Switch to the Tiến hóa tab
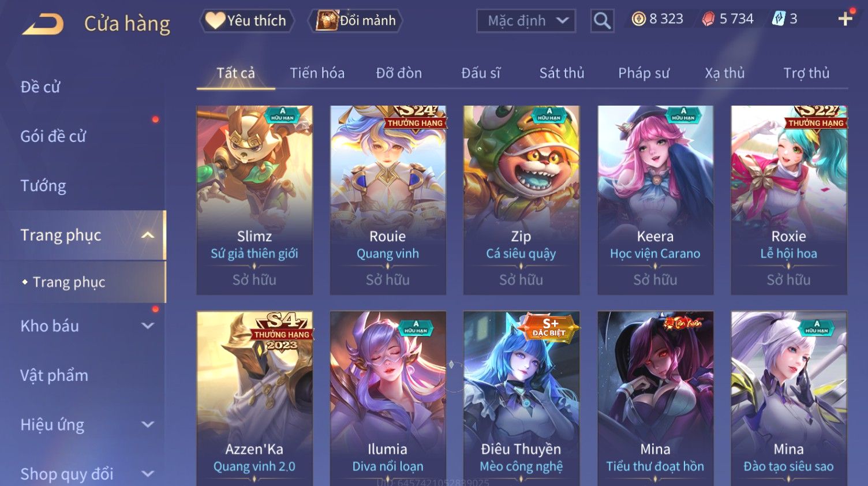The width and height of the screenshot is (868, 486). [317, 73]
